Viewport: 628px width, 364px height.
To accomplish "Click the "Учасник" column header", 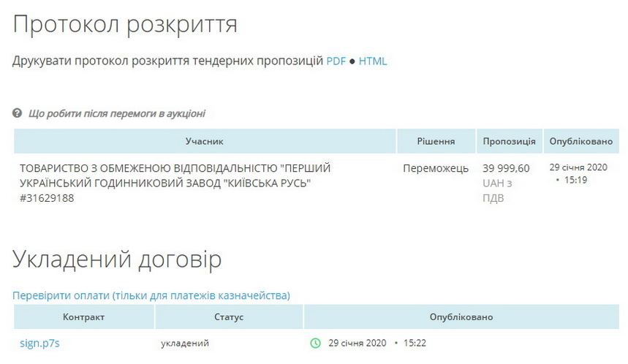I will pyautogui.click(x=204, y=141).
